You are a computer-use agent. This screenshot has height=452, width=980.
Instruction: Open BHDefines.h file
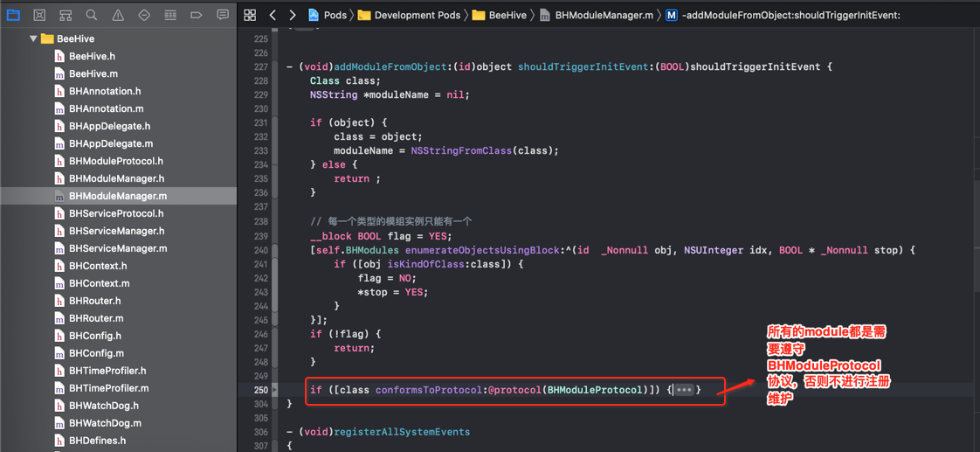(90, 440)
